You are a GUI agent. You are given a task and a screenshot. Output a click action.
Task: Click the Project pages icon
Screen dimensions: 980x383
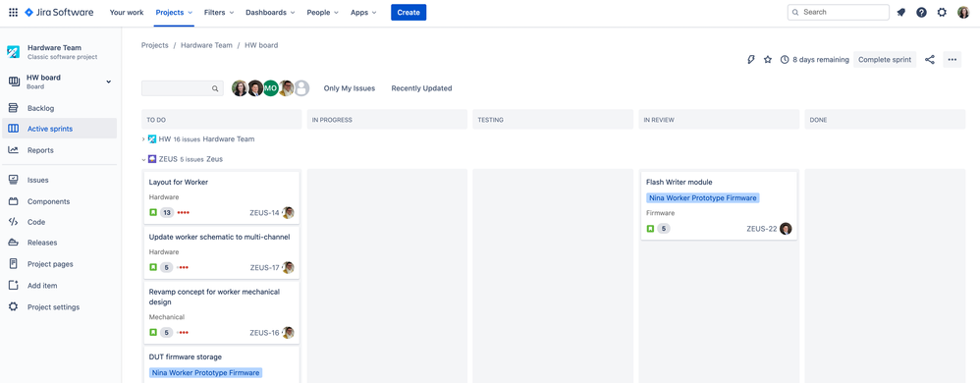click(13, 263)
